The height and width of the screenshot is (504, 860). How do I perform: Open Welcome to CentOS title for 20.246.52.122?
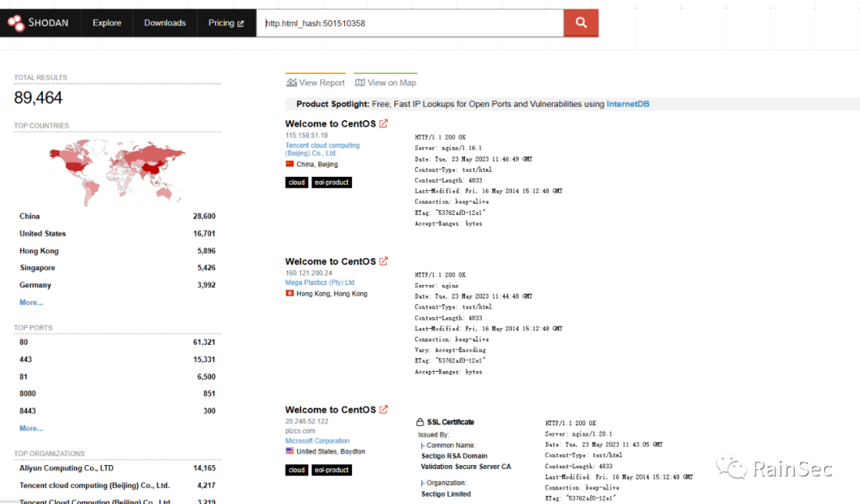[x=330, y=410]
